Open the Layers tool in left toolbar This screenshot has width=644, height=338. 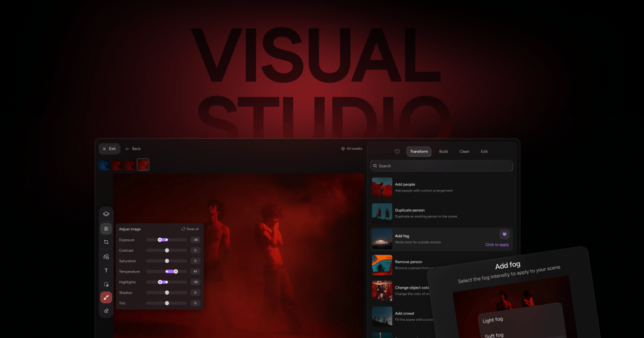[x=106, y=214]
